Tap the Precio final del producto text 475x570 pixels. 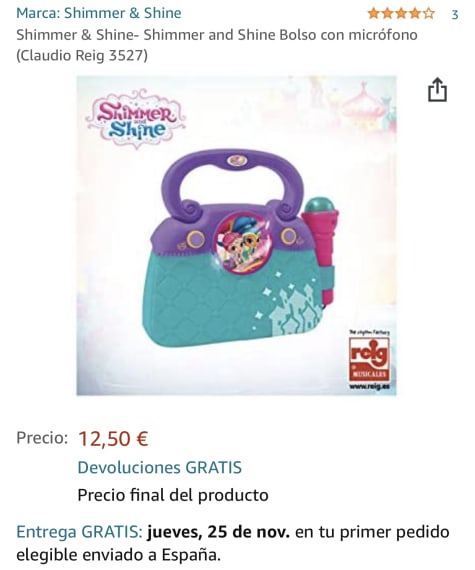[x=173, y=495]
